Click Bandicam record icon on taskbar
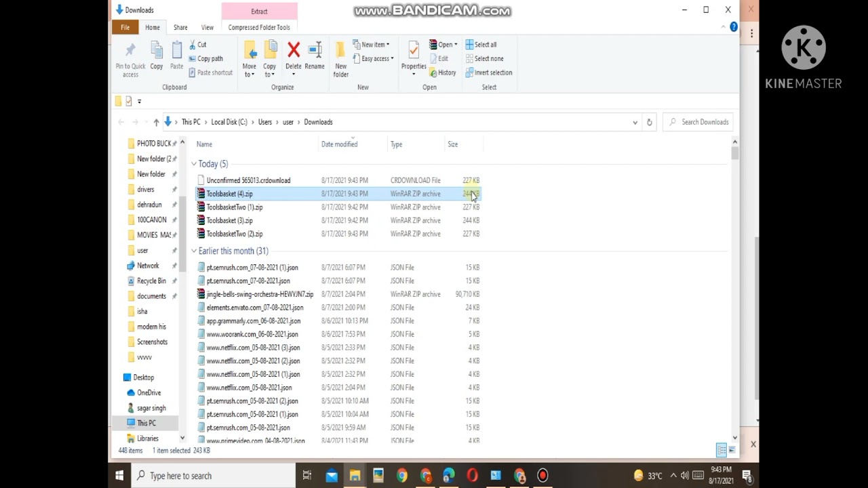This screenshot has height=488, width=868. point(542,476)
